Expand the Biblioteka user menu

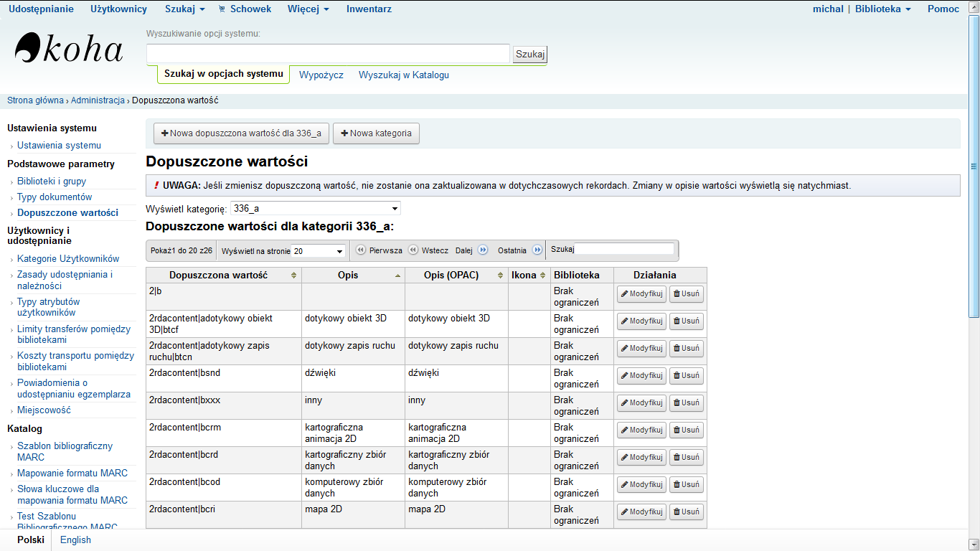882,9
